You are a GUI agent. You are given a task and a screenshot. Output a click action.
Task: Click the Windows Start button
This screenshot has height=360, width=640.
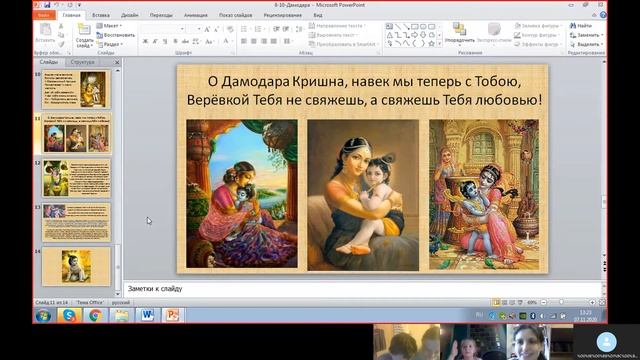click(43, 316)
